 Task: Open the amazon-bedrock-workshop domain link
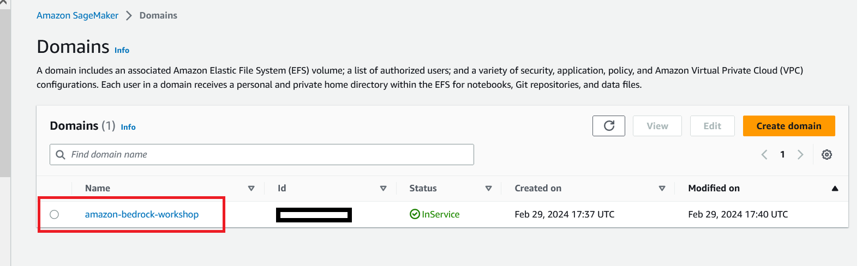[x=142, y=215]
